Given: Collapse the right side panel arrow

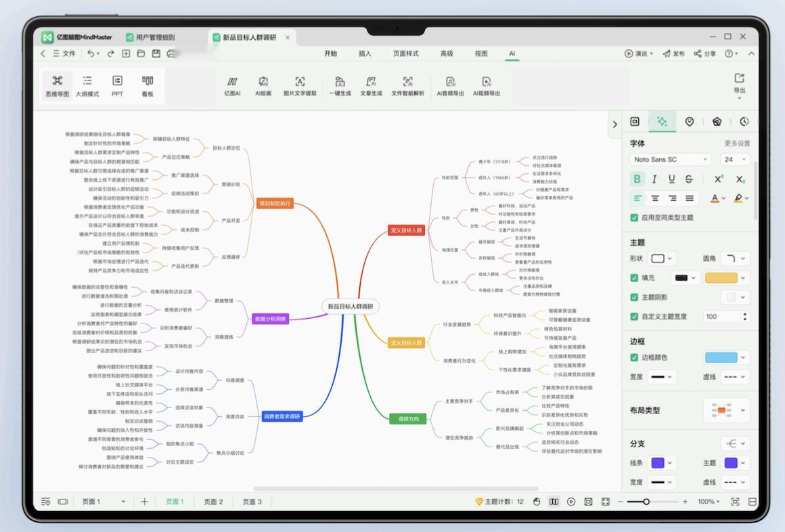Looking at the screenshot, I should tap(614, 125).
